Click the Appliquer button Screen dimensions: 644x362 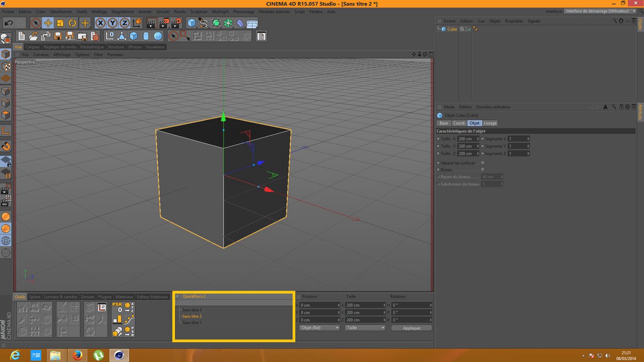[412, 328]
